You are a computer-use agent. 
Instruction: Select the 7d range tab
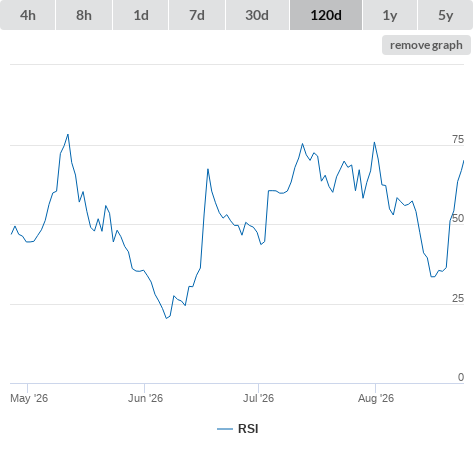[x=197, y=15]
